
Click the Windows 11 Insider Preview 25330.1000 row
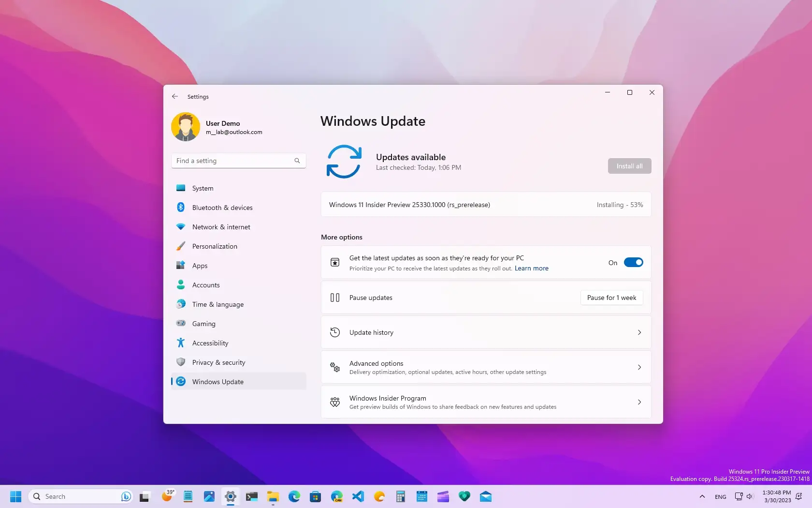coord(486,205)
